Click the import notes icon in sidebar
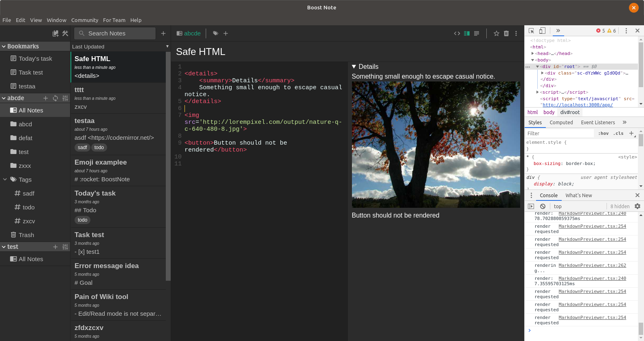 (x=55, y=33)
